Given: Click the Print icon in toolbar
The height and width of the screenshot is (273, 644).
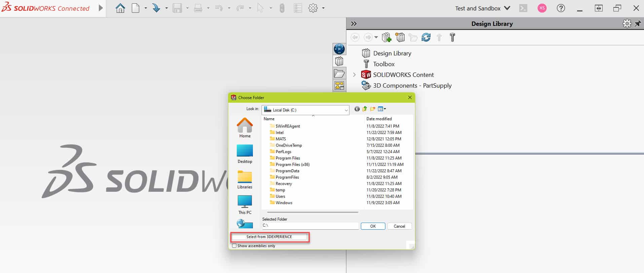Looking at the screenshot, I should tap(198, 8).
